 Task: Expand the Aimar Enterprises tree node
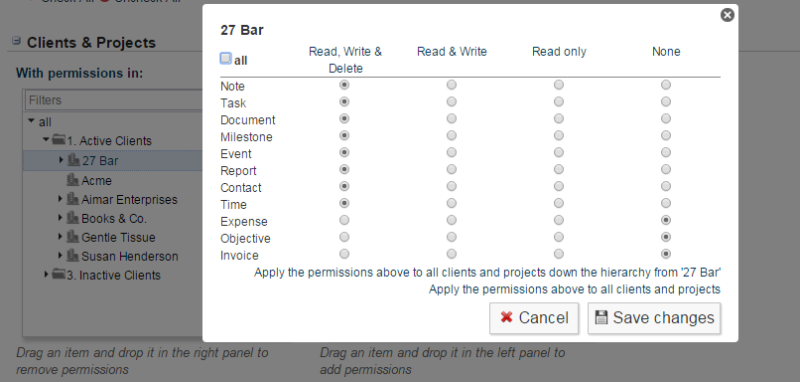(x=61, y=198)
